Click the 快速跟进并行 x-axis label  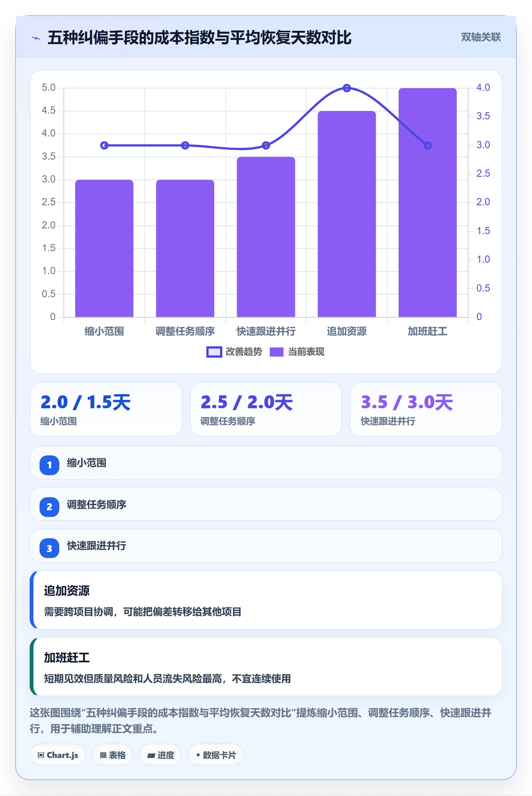click(x=266, y=331)
